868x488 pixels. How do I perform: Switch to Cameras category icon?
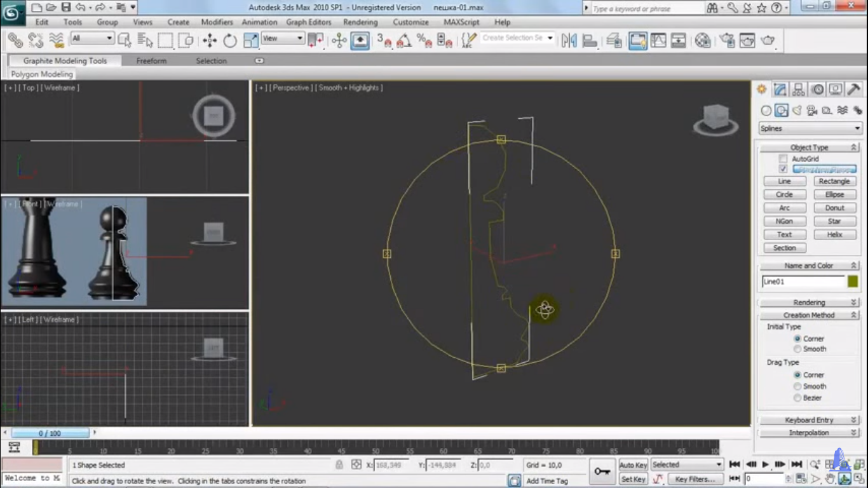point(812,111)
